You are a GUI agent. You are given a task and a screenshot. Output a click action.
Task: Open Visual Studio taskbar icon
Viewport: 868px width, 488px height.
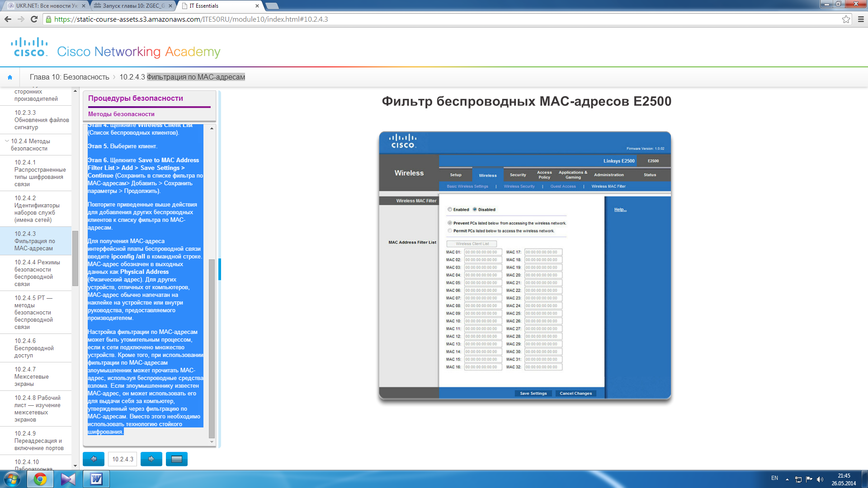click(x=68, y=479)
